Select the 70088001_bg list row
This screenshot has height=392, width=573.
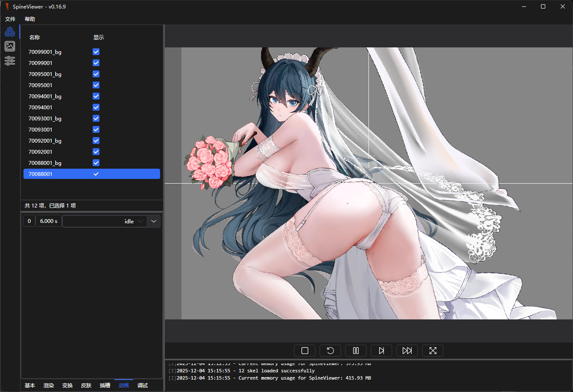92,163
